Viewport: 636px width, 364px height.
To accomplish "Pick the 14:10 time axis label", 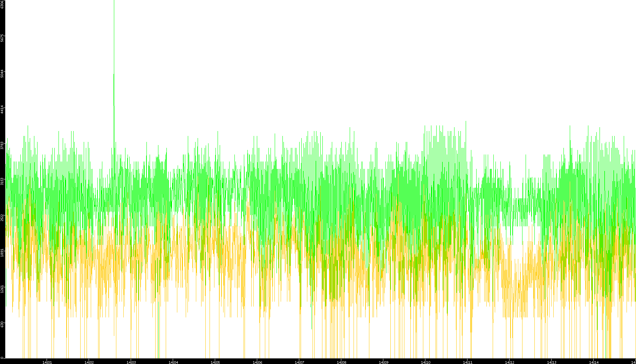I will pos(425,362).
